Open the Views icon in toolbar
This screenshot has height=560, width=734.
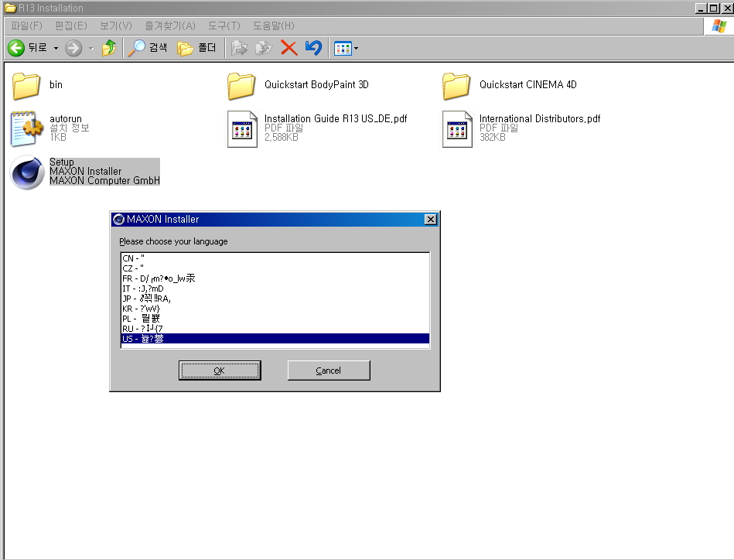point(343,48)
